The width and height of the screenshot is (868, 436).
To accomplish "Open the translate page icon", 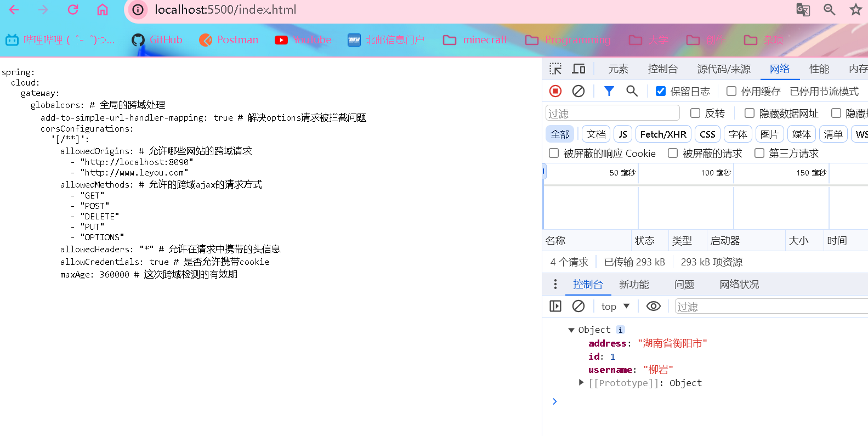I will (803, 9).
